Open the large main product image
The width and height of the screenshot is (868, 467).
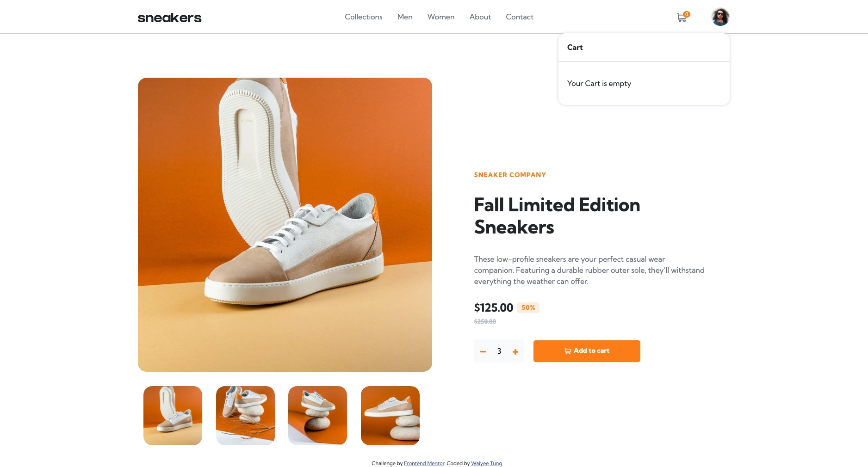click(x=285, y=224)
